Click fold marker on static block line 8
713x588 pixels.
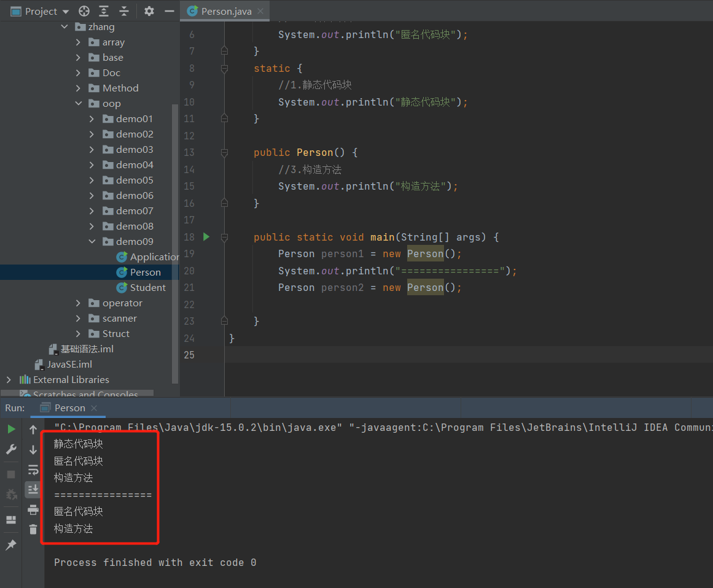(x=224, y=69)
